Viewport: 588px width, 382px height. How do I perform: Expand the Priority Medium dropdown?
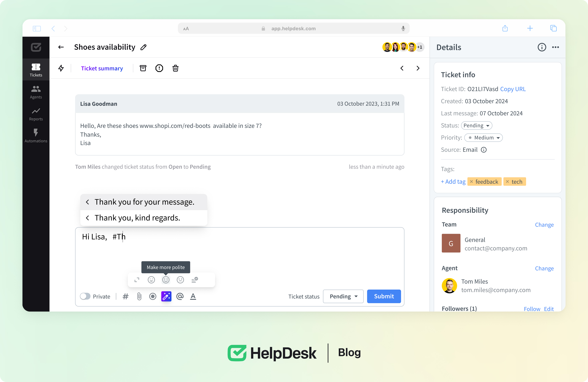[x=483, y=138]
